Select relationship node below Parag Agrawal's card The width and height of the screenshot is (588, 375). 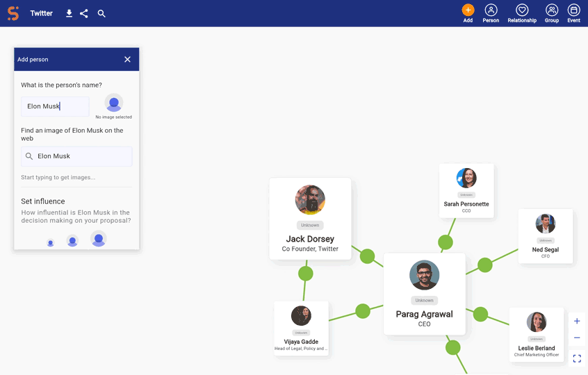tap(453, 348)
